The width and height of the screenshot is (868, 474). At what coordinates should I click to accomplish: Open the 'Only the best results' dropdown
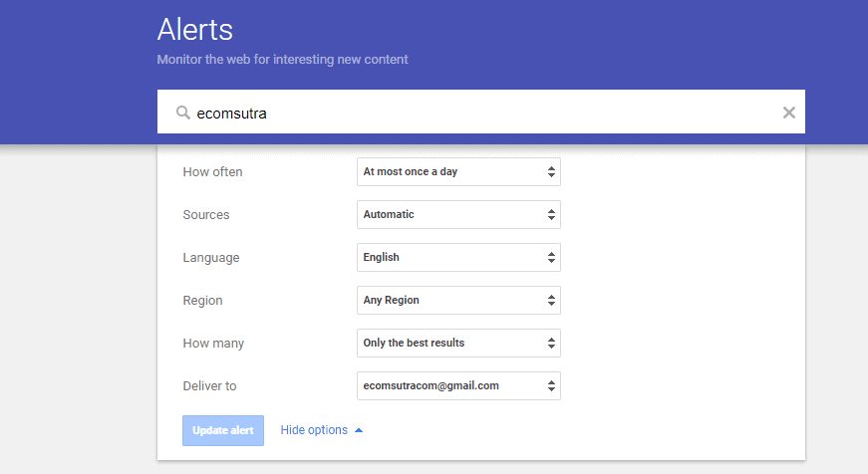point(458,343)
